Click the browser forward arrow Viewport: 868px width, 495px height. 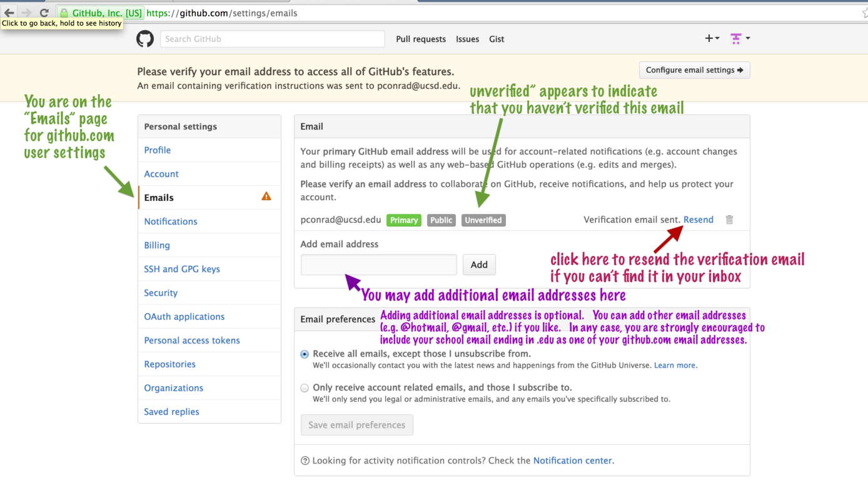[26, 13]
